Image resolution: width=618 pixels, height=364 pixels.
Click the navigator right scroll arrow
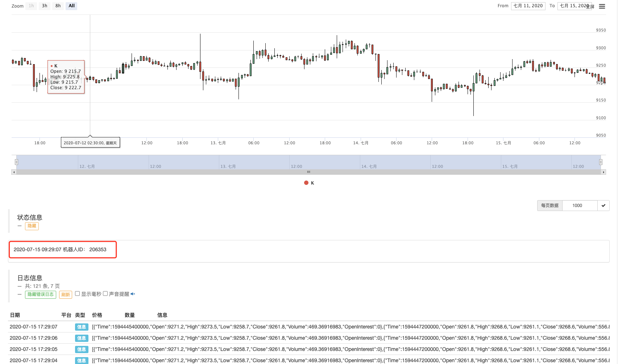[x=604, y=172]
